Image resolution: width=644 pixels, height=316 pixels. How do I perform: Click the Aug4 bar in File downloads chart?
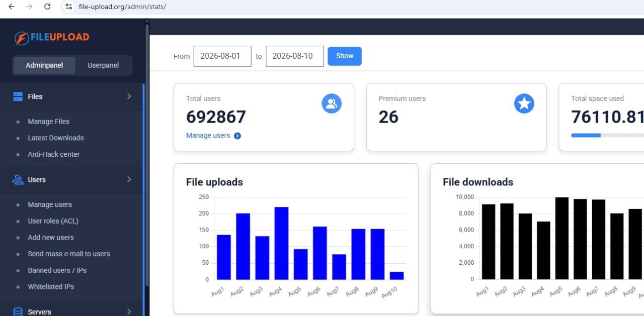tap(543, 250)
